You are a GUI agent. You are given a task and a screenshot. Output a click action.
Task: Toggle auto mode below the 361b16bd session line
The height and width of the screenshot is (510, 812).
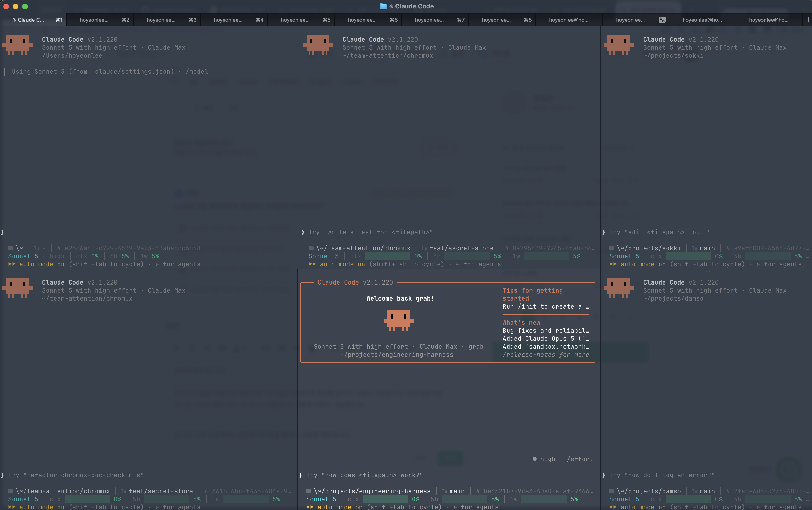coord(36,507)
